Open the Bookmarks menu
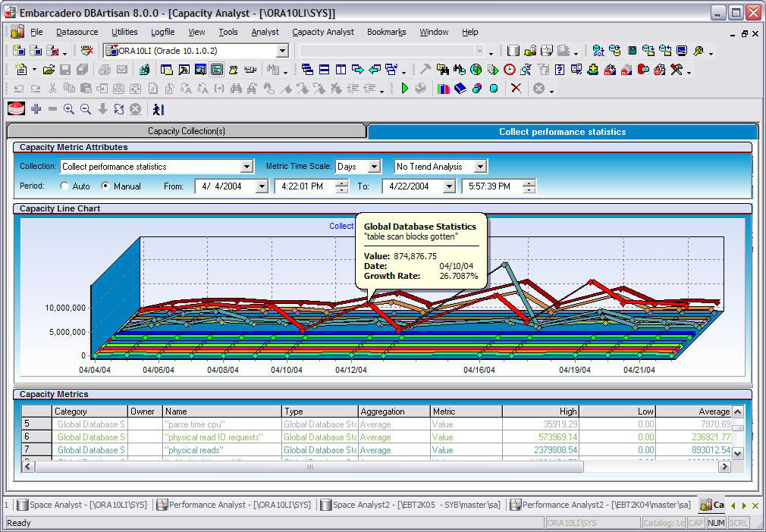766x532 pixels. click(387, 33)
